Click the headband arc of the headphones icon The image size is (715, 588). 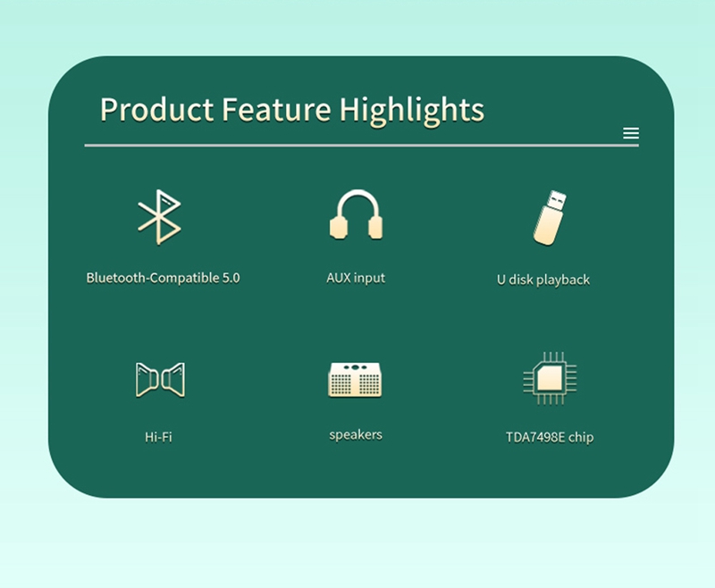click(357, 202)
